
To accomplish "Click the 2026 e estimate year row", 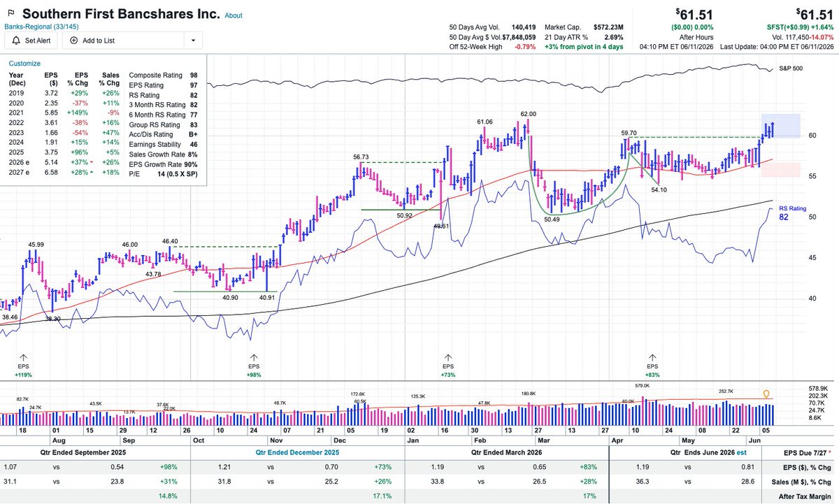I will 65,162.
